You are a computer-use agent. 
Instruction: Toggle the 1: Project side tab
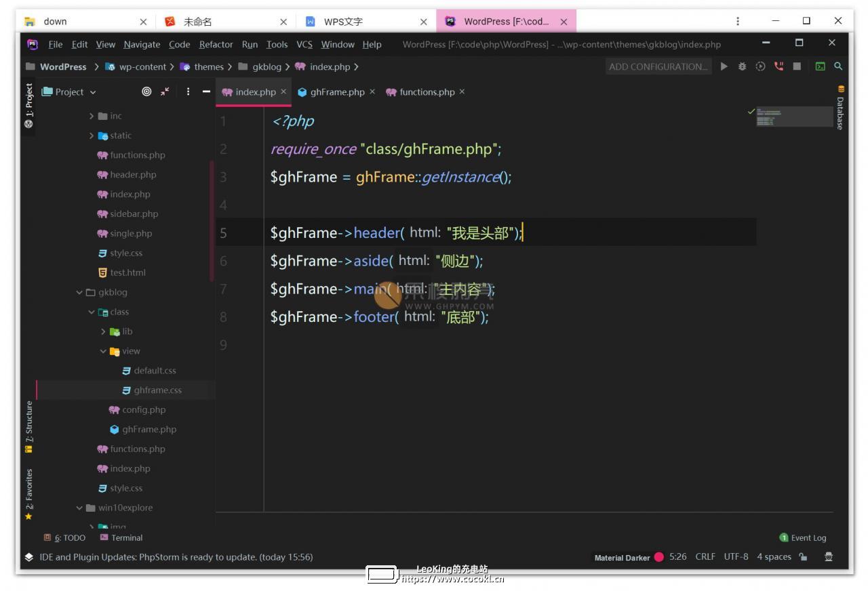click(28, 106)
